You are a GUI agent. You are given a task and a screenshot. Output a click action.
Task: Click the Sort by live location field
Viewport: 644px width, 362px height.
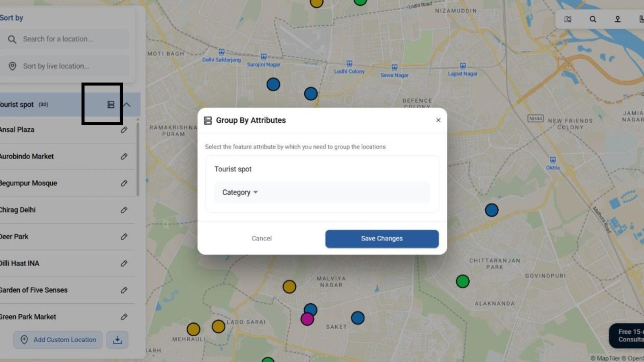point(68,66)
